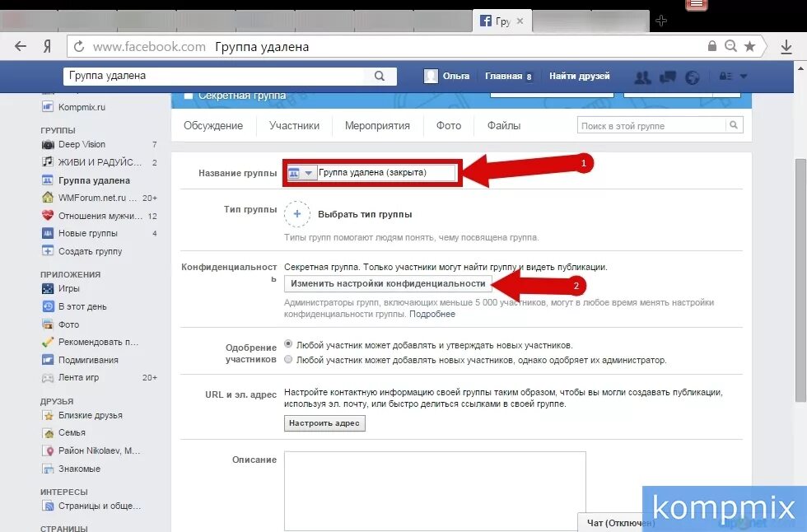Open Подмигивания in sidebar

tap(89, 360)
